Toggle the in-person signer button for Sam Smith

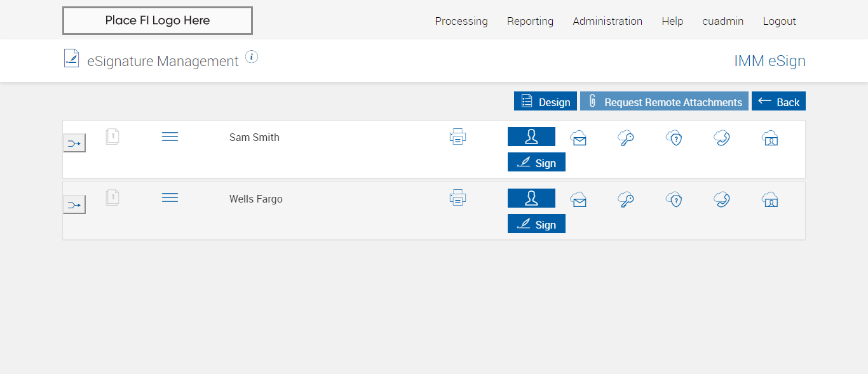(531, 137)
